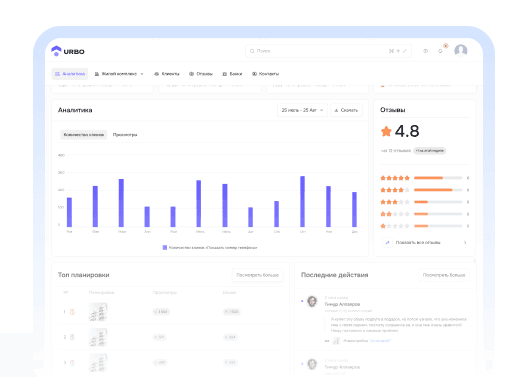Click the first activity user avatar
Screen dimensions: 529x380
coord(312,301)
